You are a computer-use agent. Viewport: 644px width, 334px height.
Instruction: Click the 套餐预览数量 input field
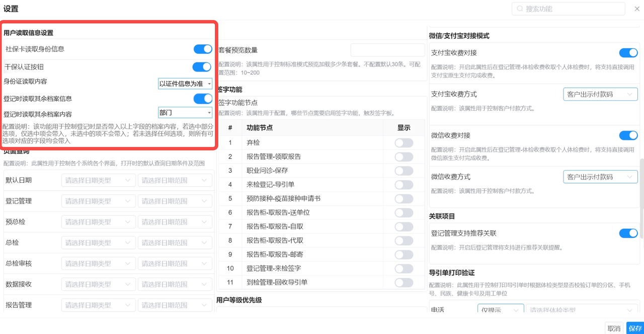pyautogui.click(x=387, y=50)
